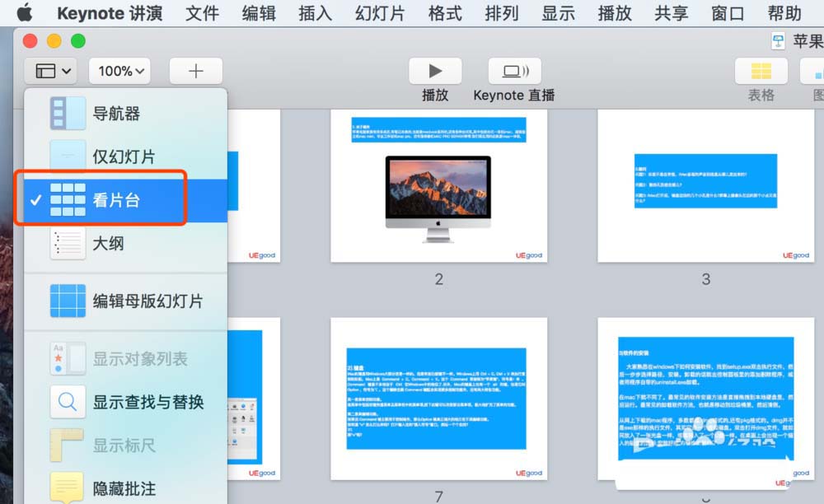Select 导航器 view icon in dropdown
Viewport: 824px width, 504px height.
(68, 113)
